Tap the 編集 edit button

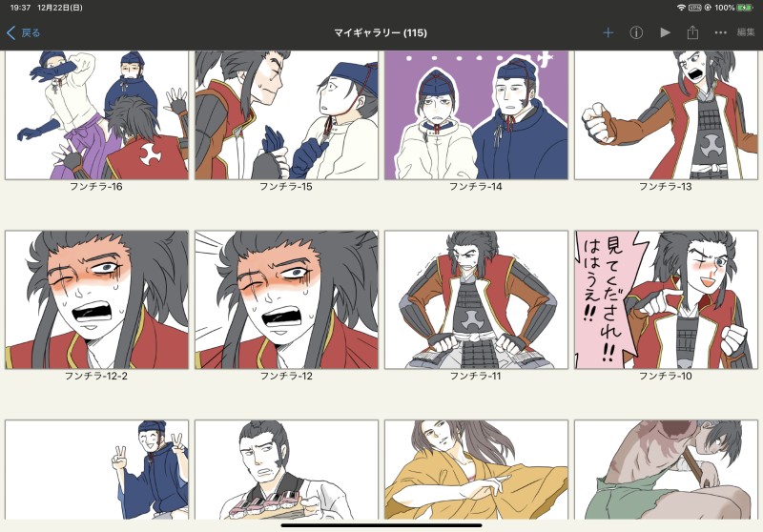coord(746,32)
